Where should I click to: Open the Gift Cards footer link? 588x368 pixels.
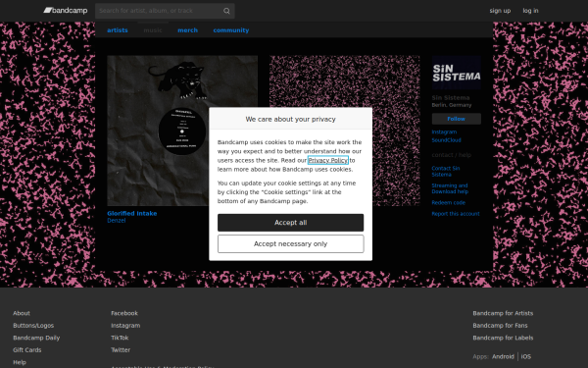[x=27, y=350]
